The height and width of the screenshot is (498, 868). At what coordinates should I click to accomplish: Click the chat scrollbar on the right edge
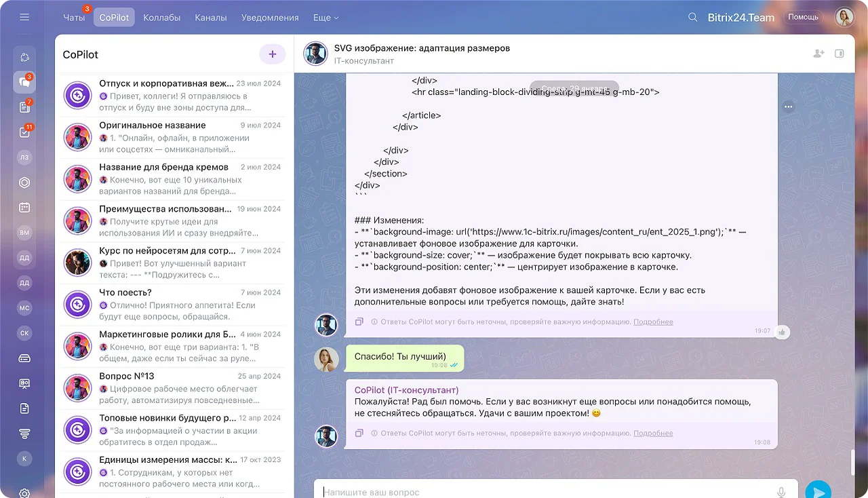pyautogui.click(x=853, y=463)
